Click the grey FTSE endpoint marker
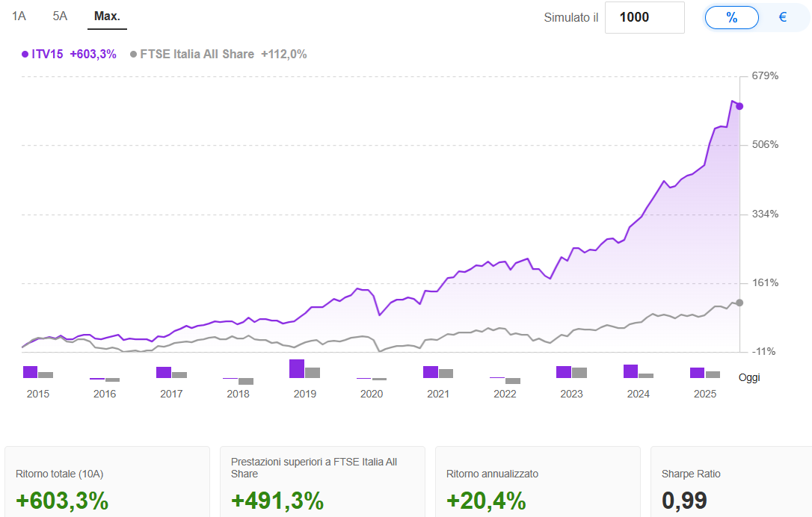 (x=739, y=303)
